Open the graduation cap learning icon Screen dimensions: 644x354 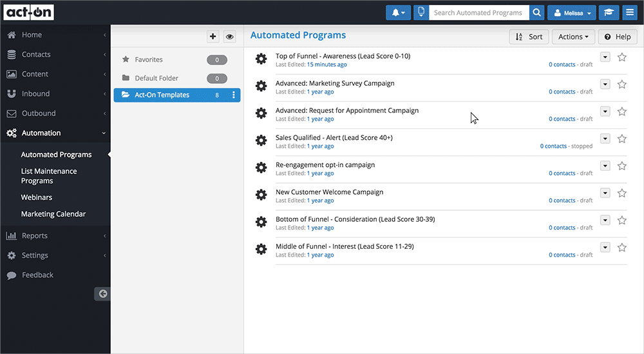point(607,13)
